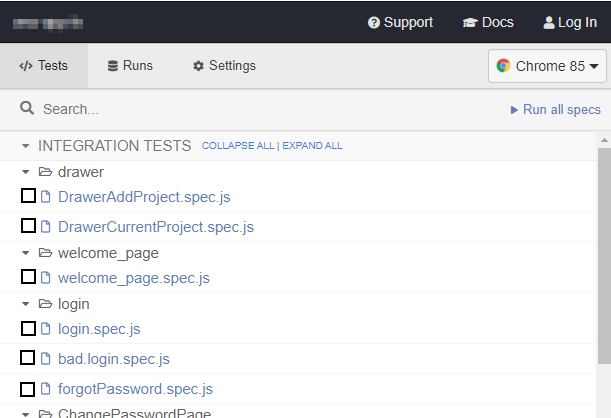The height and width of the screenshot is (418, 611).
Task: Check the box for forgotPassword.spec.js
Action: [27, 389]
